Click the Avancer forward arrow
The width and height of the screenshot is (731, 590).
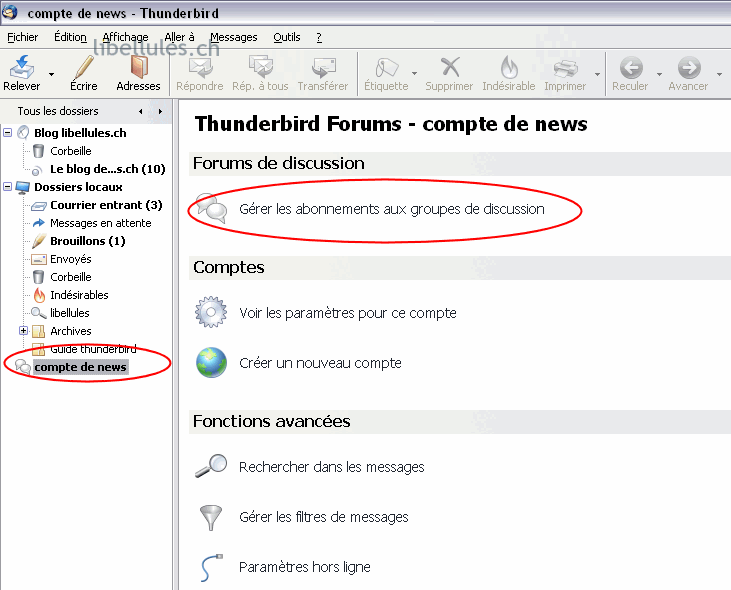click(689, 68)
